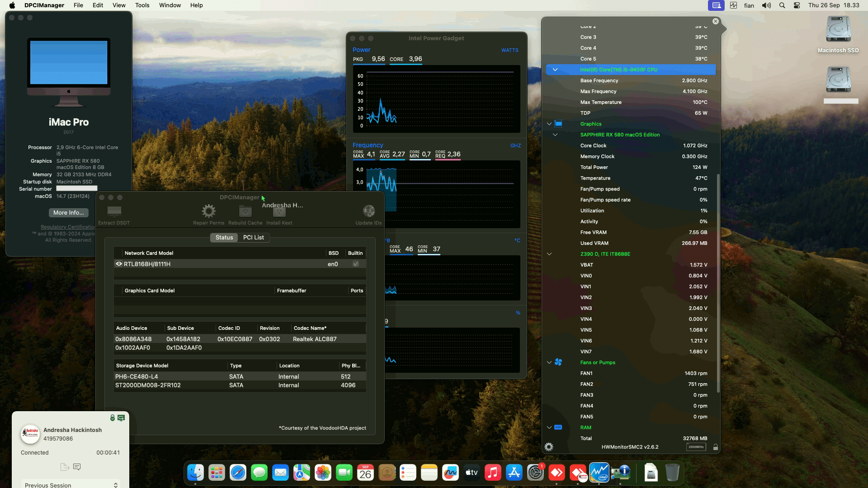Click the Update IDs globe icon
Screen dimensions: 868x488
point(369,211)
